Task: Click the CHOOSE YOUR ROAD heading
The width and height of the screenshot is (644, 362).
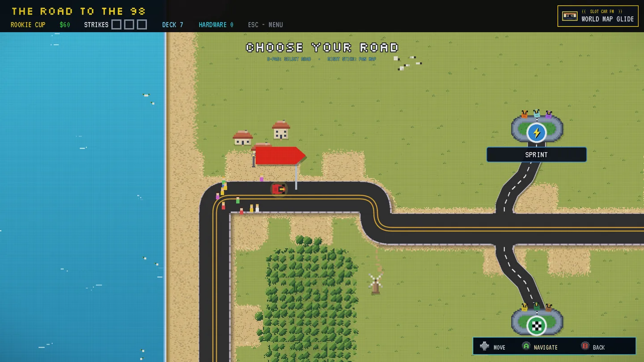Action: tap(322, 47)
